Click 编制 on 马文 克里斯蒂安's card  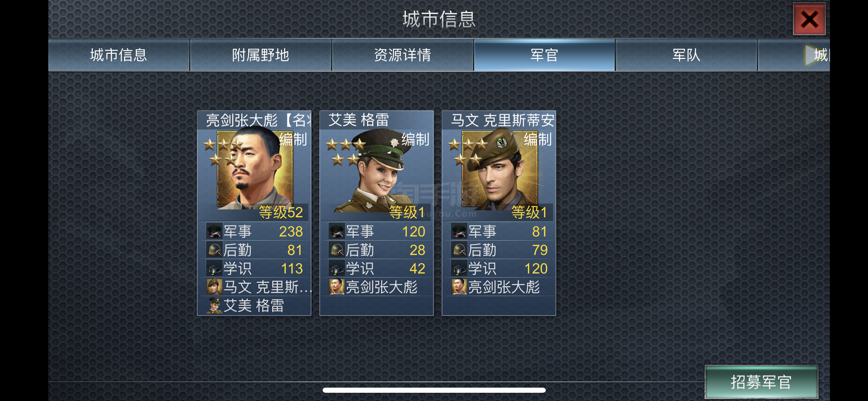pos(538,139)
